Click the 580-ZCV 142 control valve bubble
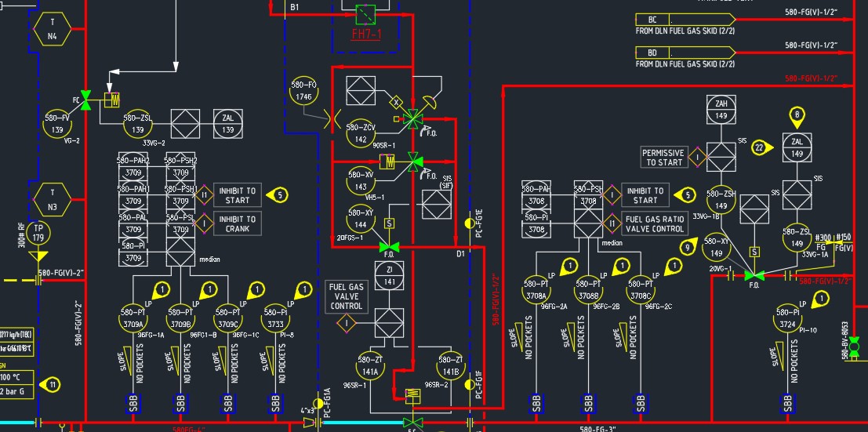 [361, 133]
